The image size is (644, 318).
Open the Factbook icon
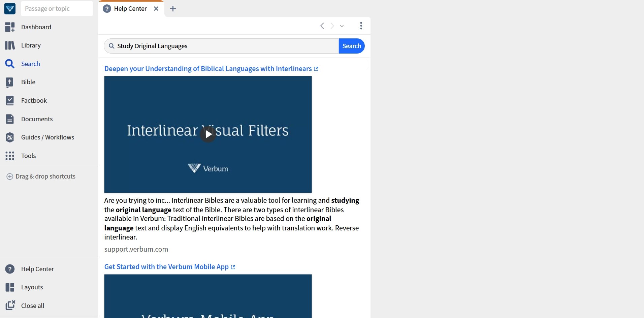coord(10,100)
